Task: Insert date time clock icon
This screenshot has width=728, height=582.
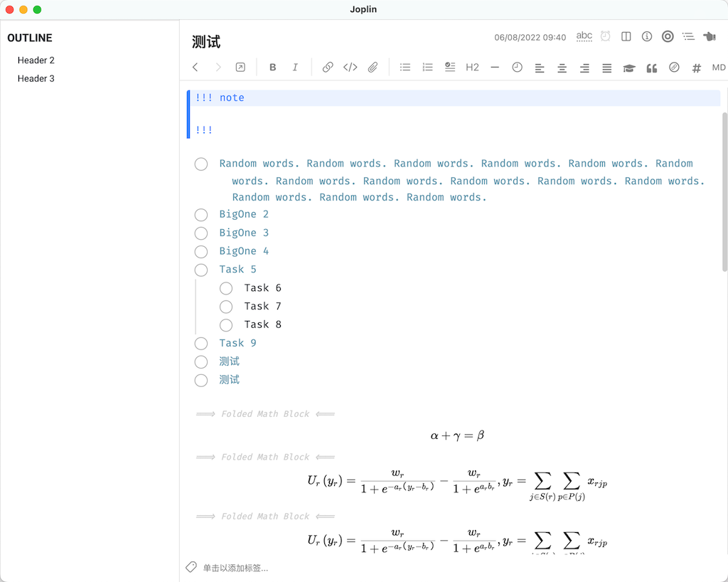Action: coord(517,68)
